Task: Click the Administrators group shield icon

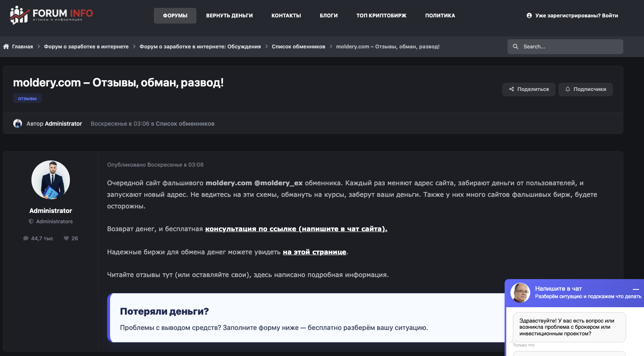Action: pos(31,222)
